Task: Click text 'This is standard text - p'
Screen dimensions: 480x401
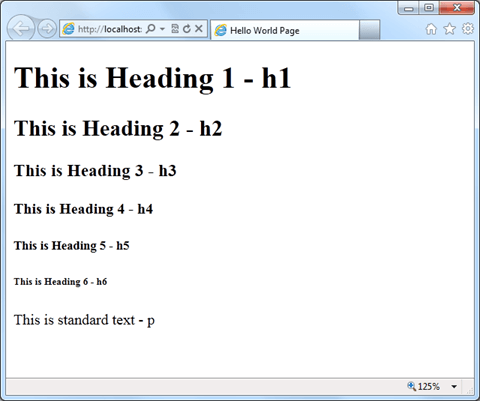Action: click(84, 320)
